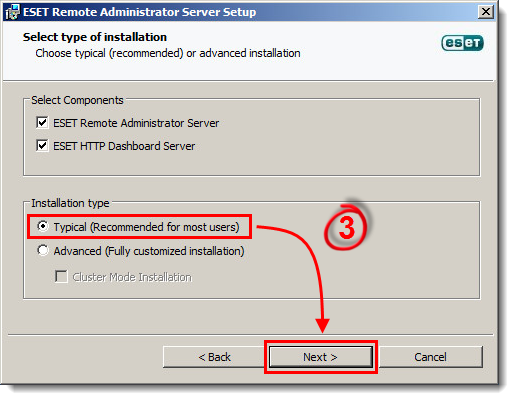This screenshot has height=394, width=508.
Task: Click the 'Installation type' group label
Action: [x=70, y=203]
